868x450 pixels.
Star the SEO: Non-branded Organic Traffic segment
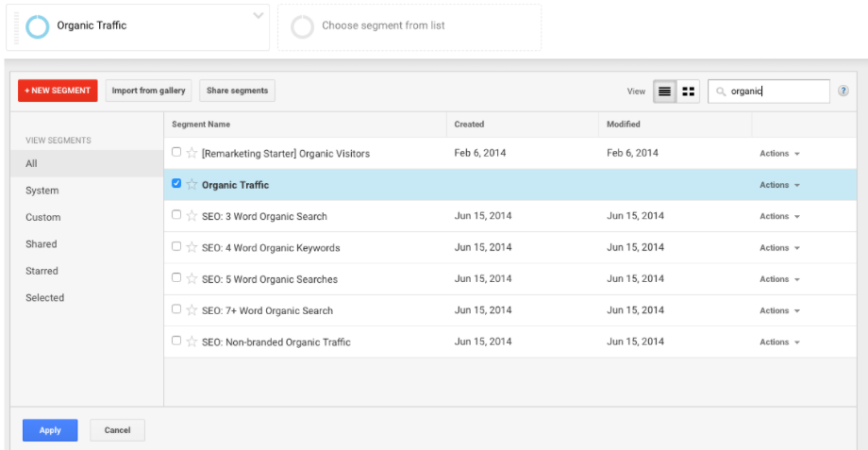pyautogui.click(x=192, y=342)
